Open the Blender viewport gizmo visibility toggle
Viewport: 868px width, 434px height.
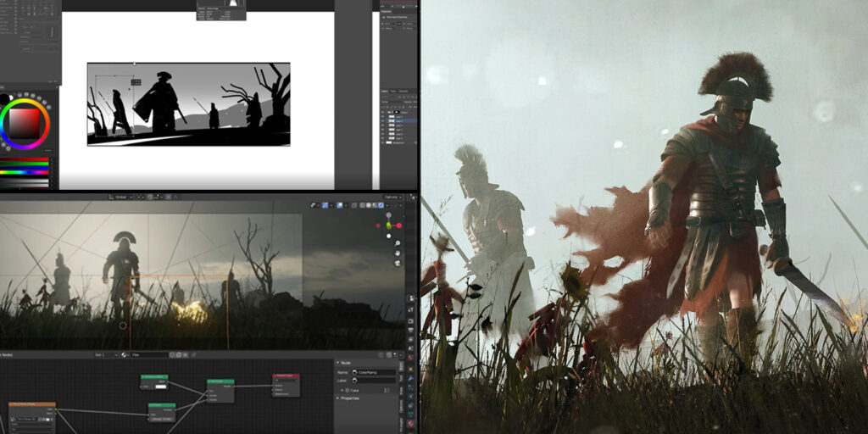pyautogui.click(x=325, y=205)
